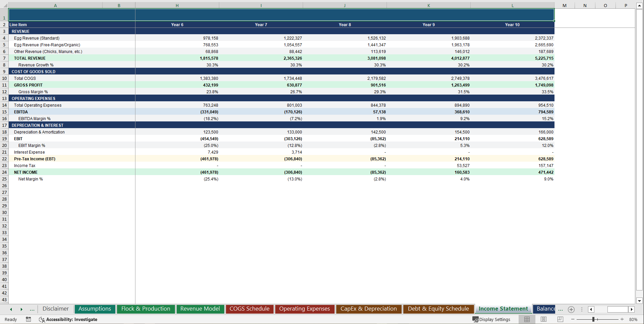The width and height of the screenshot is (644, 324).
Task: Switch to Normal view in status bar
Action: coord(527,319)
